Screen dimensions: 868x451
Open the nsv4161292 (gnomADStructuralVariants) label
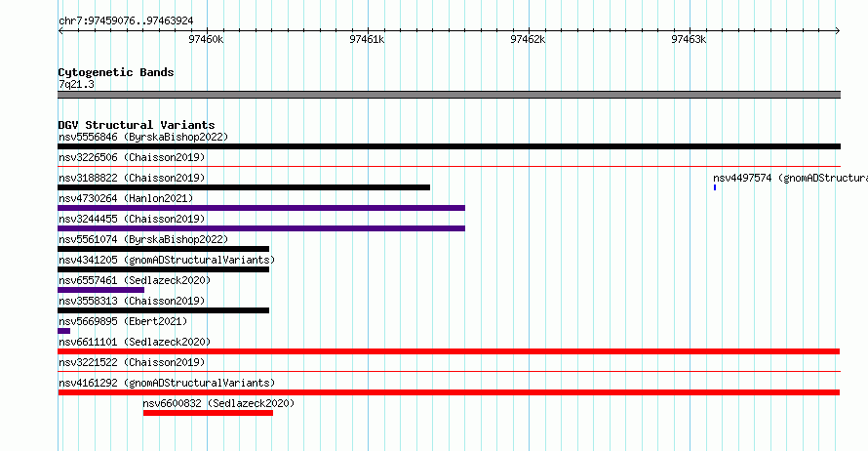click(167, 383)
